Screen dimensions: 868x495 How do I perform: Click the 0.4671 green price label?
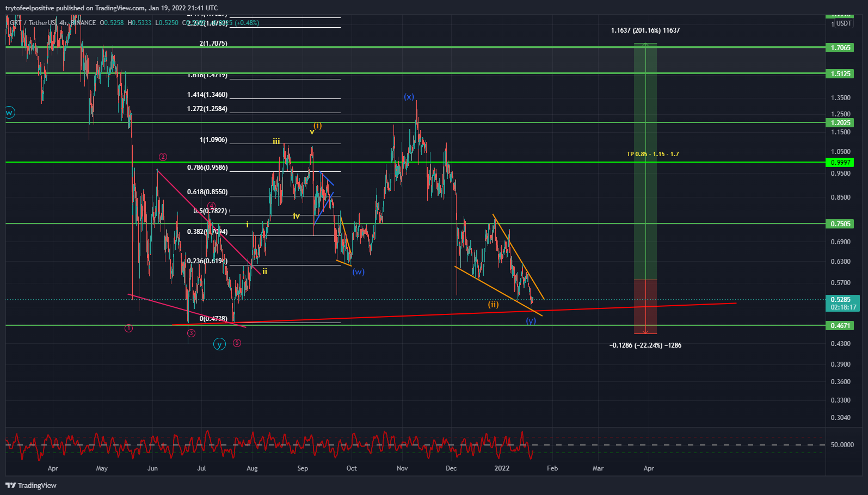[840, 326]
